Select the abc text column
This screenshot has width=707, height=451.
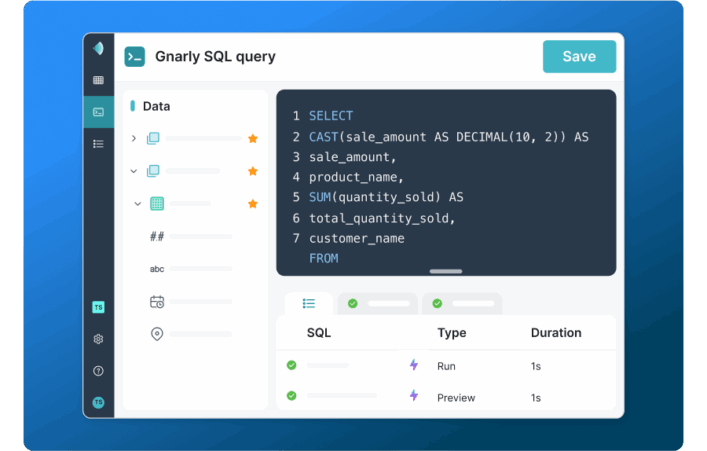tap(157, 269)
